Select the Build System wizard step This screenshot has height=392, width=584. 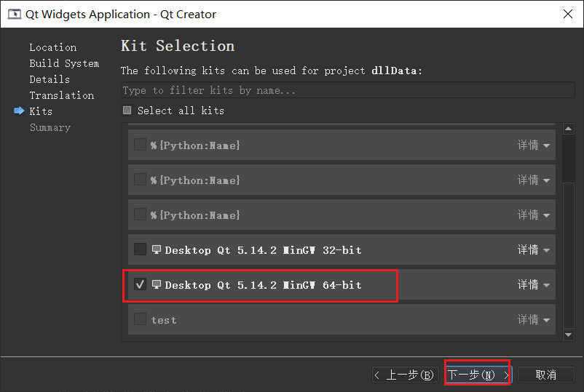click(64, 63)
